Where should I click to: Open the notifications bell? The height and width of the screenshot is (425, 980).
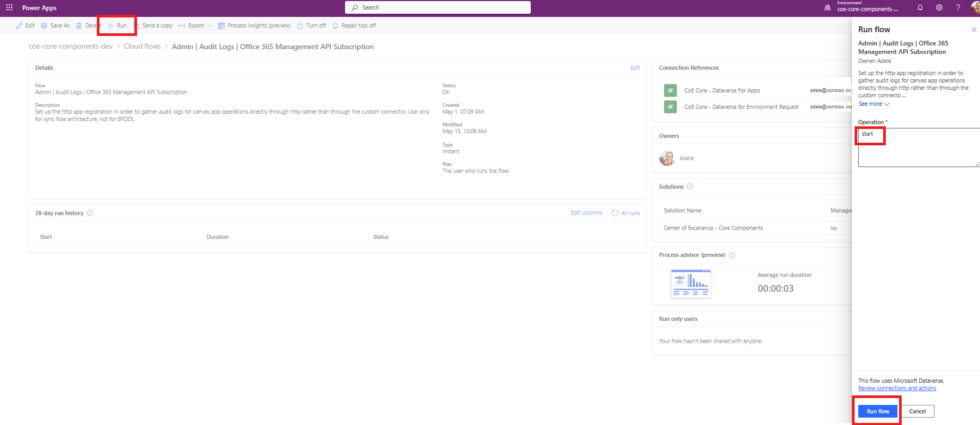pos(920,7)
